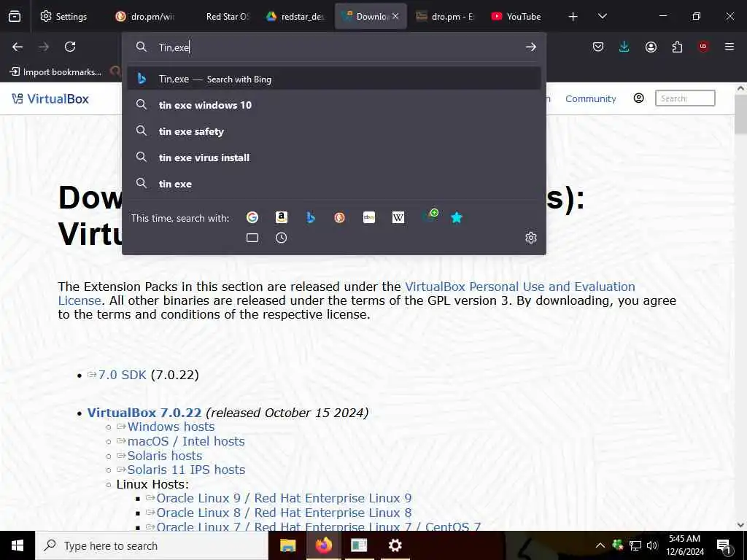Screen dimensions: 747x560
Task: Open the Community nav link
Action: pos(590,98)
